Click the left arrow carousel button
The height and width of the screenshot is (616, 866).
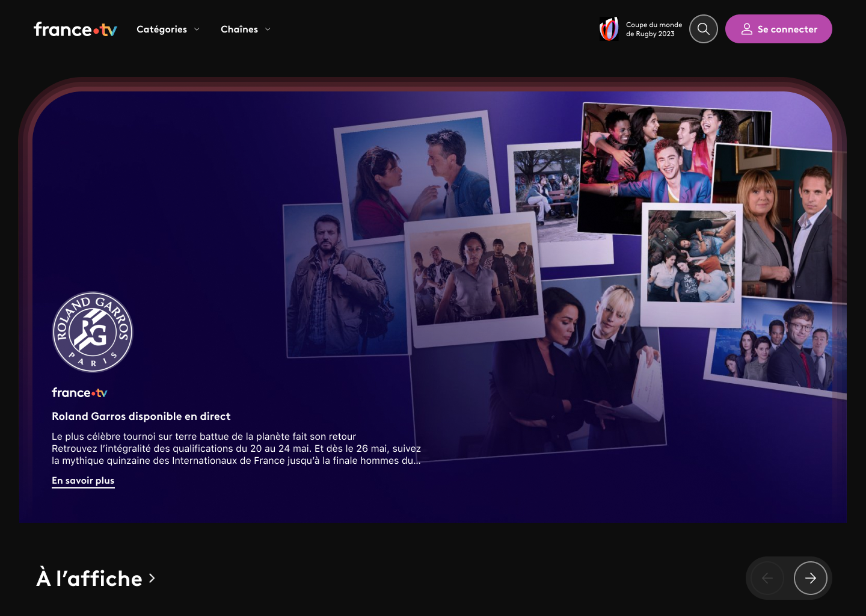pos(767,578)
